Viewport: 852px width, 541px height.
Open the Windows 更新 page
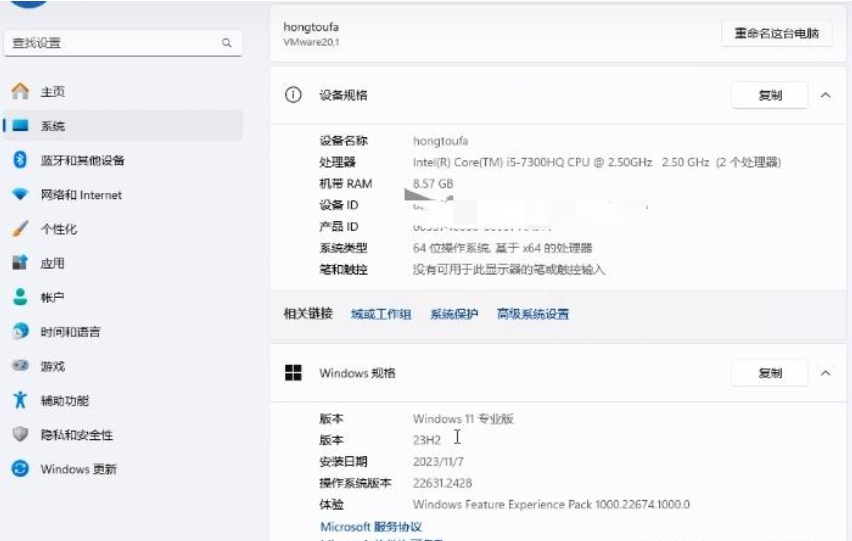tap(79, 469)
